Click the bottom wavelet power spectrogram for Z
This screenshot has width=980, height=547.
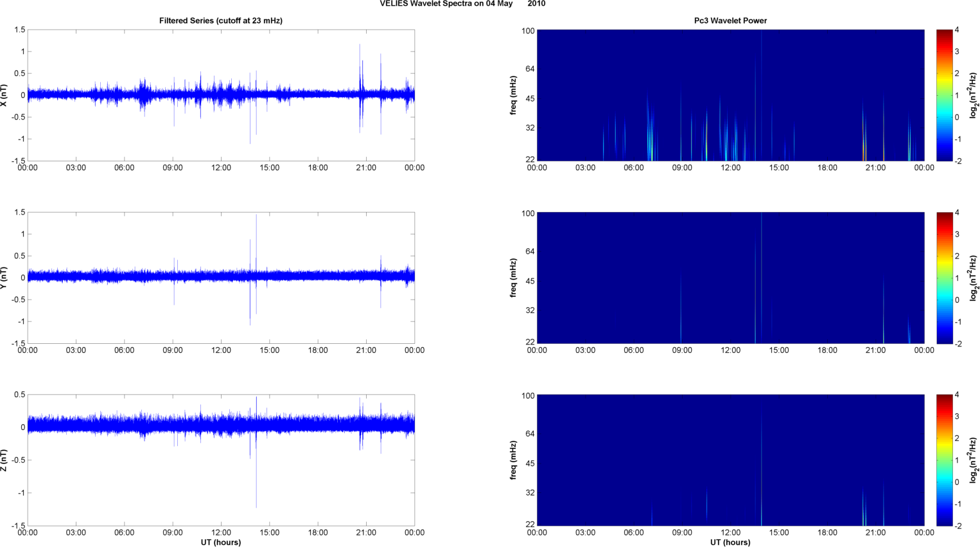(730, 460)
